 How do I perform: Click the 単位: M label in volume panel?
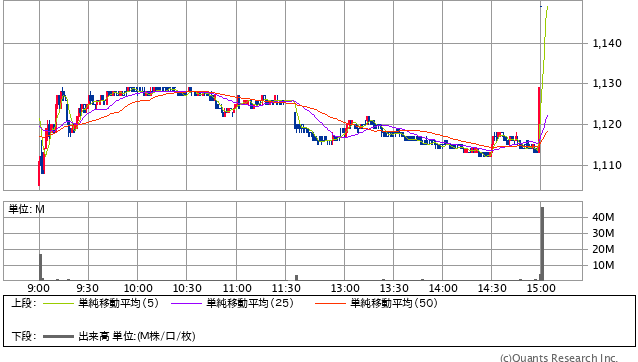[x=26, y=209]
